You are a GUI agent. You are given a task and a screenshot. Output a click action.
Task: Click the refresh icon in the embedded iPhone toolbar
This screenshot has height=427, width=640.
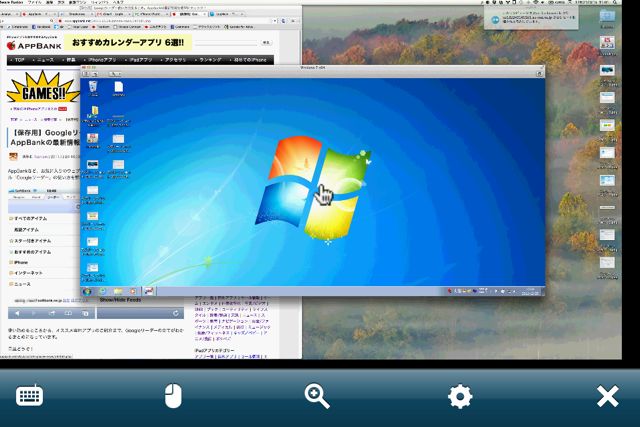point(176,313)
